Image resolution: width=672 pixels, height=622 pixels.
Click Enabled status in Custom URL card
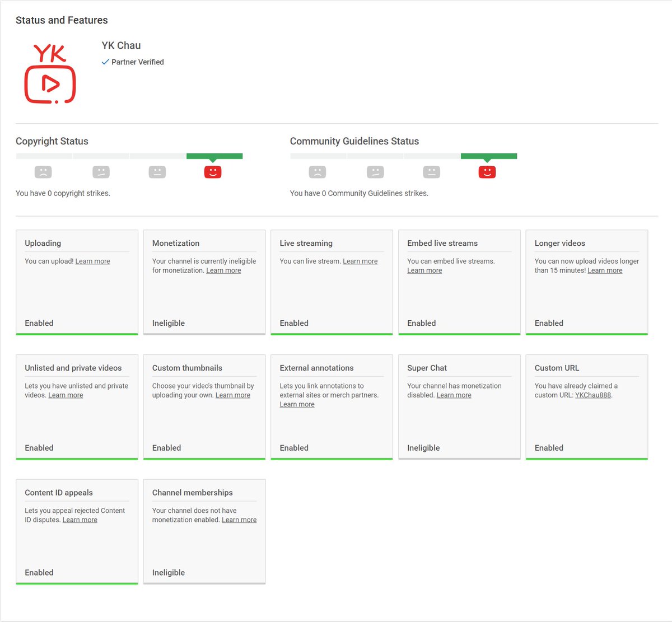[549, 448]
